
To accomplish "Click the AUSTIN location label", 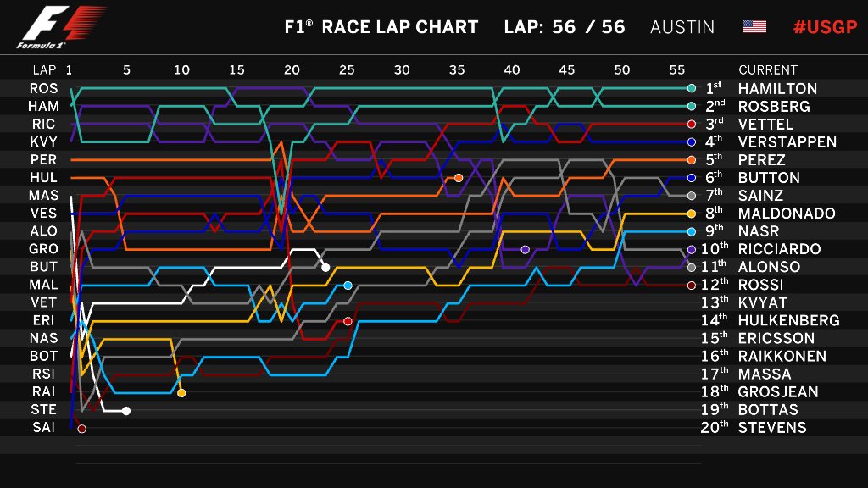I will click(x=682, y=26).
